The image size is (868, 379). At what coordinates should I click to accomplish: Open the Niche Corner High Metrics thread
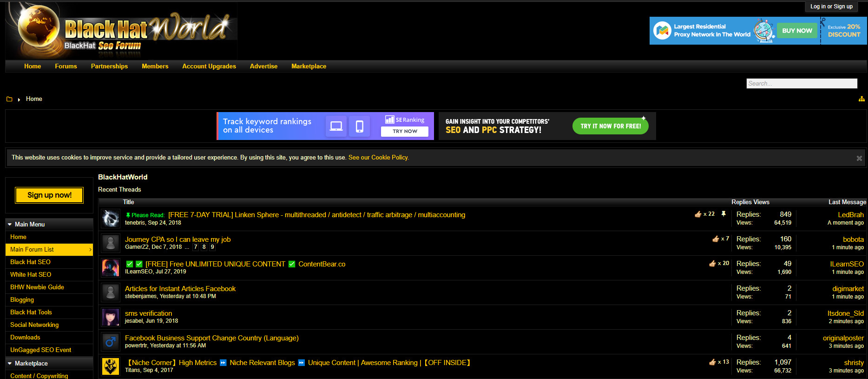click(299, 363)
